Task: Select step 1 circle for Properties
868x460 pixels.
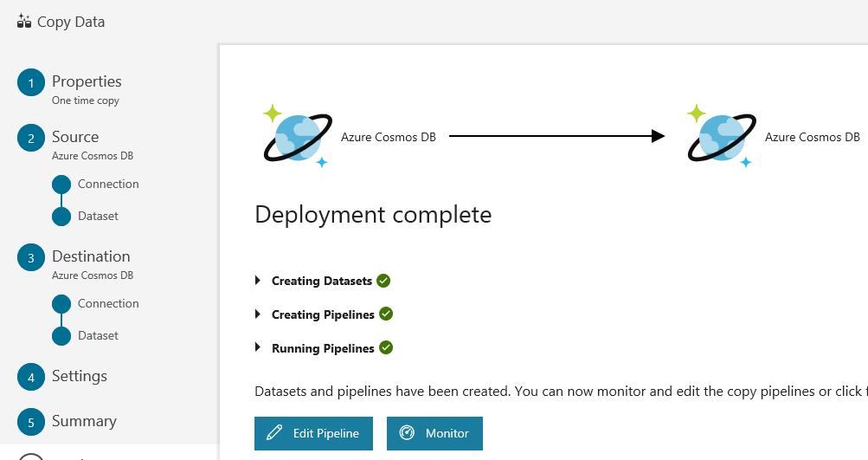Action: [31, 82]
